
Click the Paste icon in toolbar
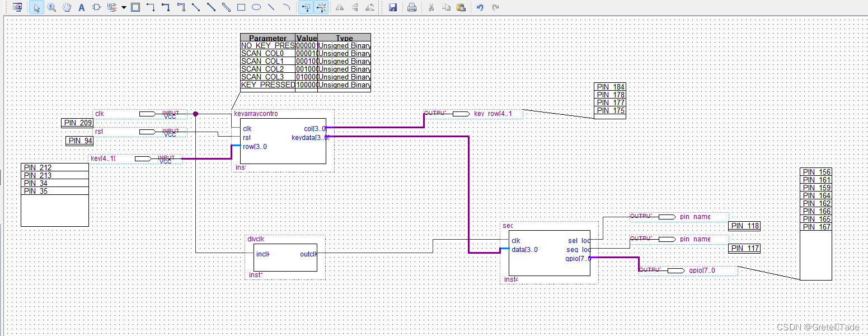461,7
